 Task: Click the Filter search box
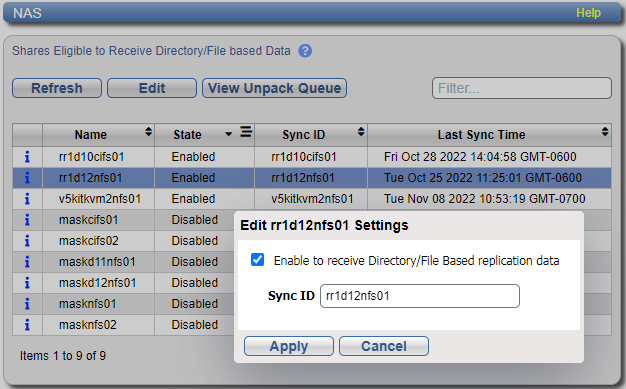point(521,88)
